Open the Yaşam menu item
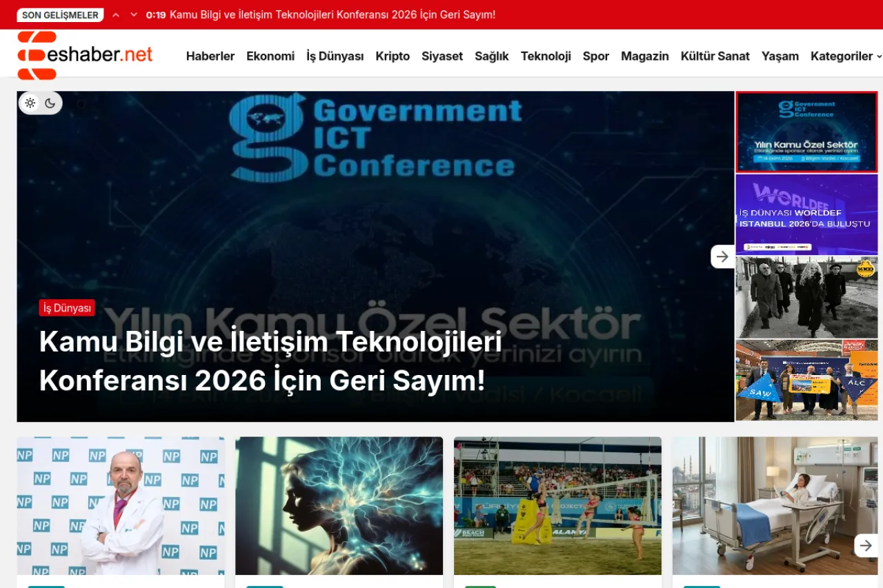This screenshot has height=588, width=883. pyautogui.click(x=780, y=57)
